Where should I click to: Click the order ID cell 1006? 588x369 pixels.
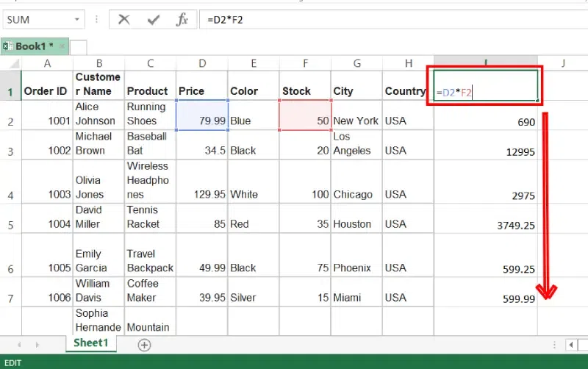(47, 292)
